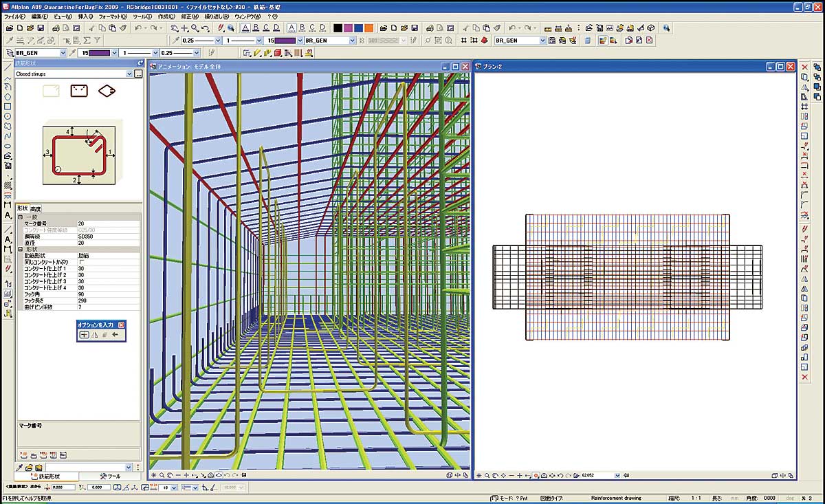Select the circle draw tool in left toolbar
Viewport: 825px width, 504px height.
[x=8, y=116]
